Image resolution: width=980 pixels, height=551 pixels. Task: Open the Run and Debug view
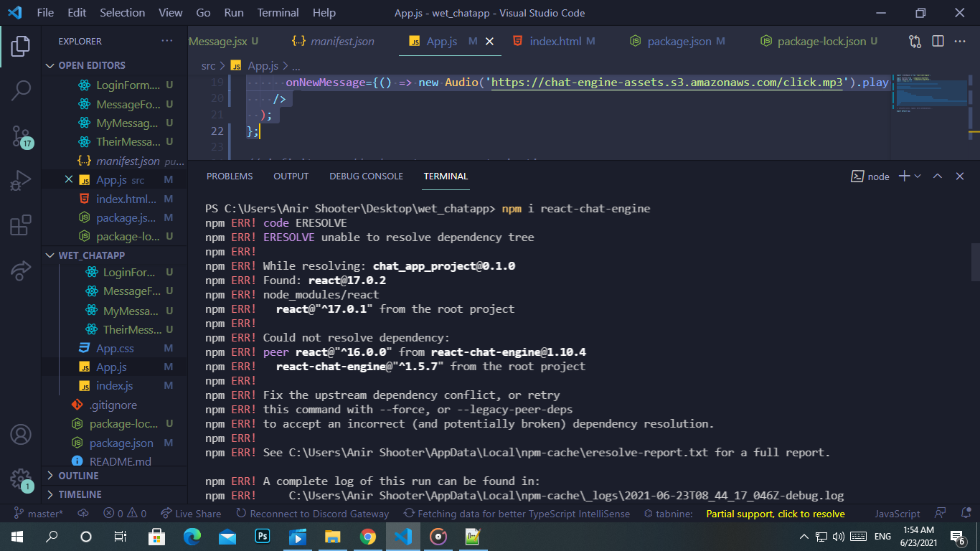click(19, 179)
